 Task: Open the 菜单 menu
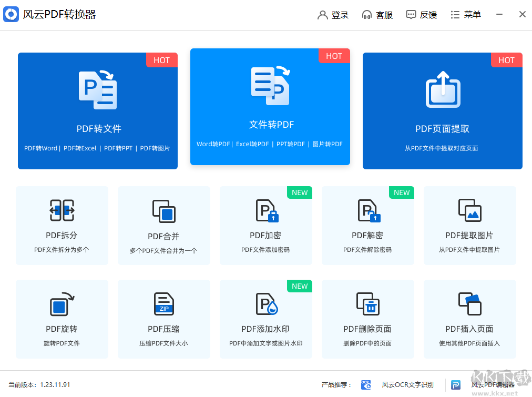point(465,15)
